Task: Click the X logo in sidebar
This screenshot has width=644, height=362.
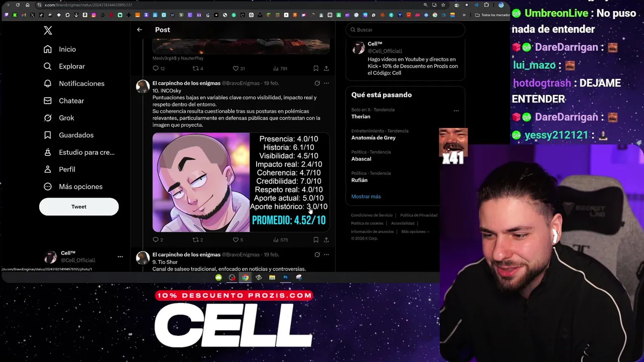Action: click(x=48, y=31)
